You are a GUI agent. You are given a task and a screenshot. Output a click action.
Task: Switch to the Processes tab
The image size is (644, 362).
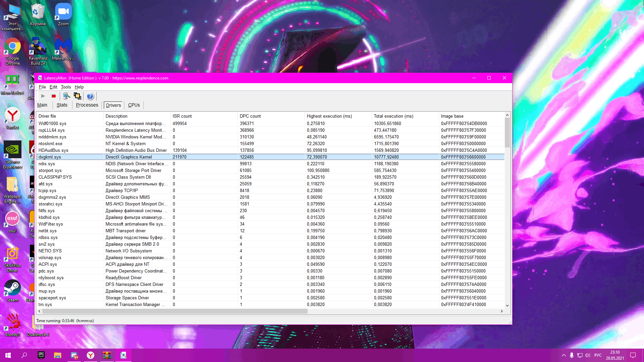click(87, 105)
